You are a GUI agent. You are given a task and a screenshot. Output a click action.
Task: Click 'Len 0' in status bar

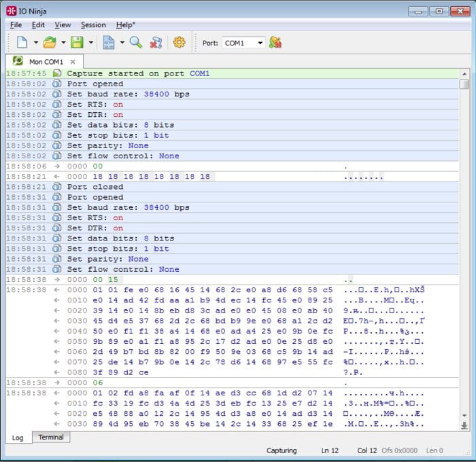(x=435, y=450)
